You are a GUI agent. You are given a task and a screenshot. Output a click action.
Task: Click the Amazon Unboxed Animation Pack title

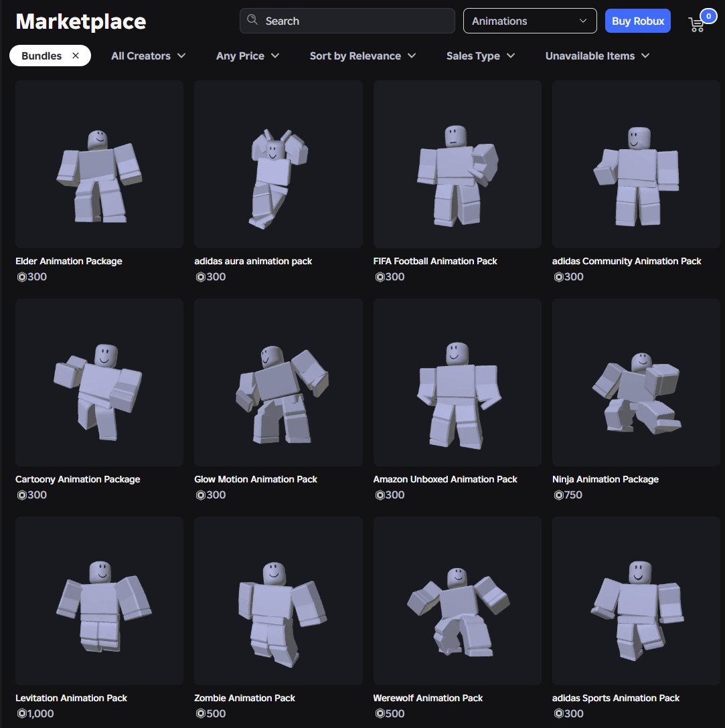pos(445,479)
